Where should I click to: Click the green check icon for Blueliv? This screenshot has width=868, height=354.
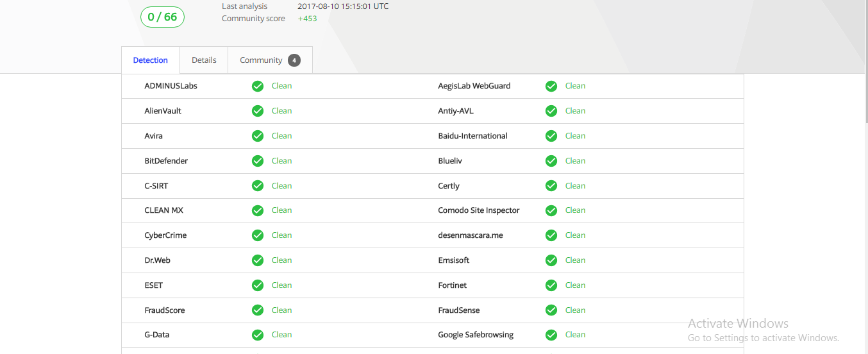coord(551,161)
